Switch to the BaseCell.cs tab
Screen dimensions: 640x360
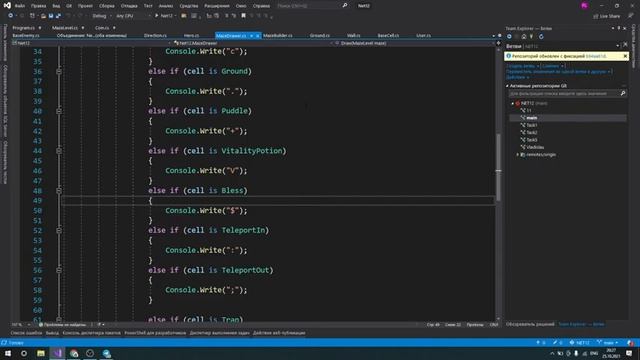pos(388,36)
